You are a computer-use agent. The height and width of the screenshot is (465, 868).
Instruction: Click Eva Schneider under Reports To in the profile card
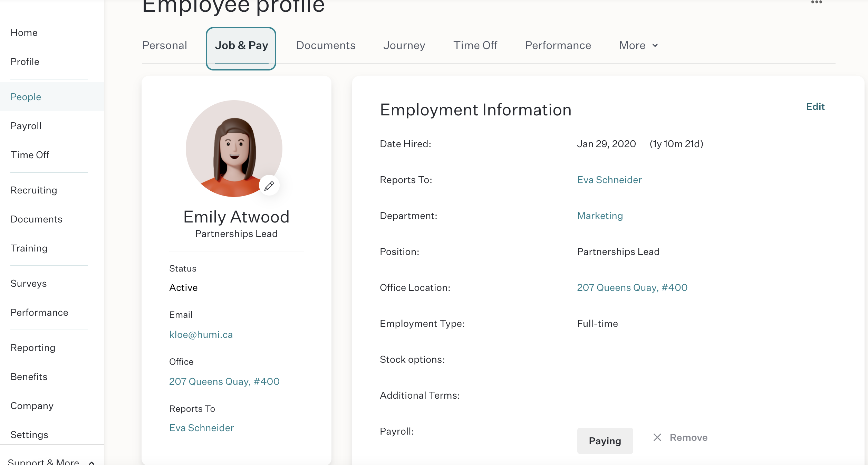[202, 428]
